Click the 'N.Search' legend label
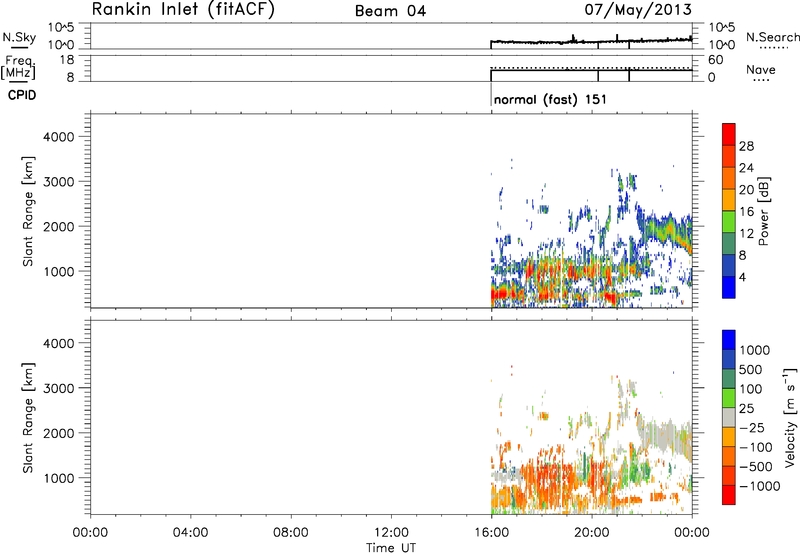This screenshot has height=554, width=800. [772, 37]
